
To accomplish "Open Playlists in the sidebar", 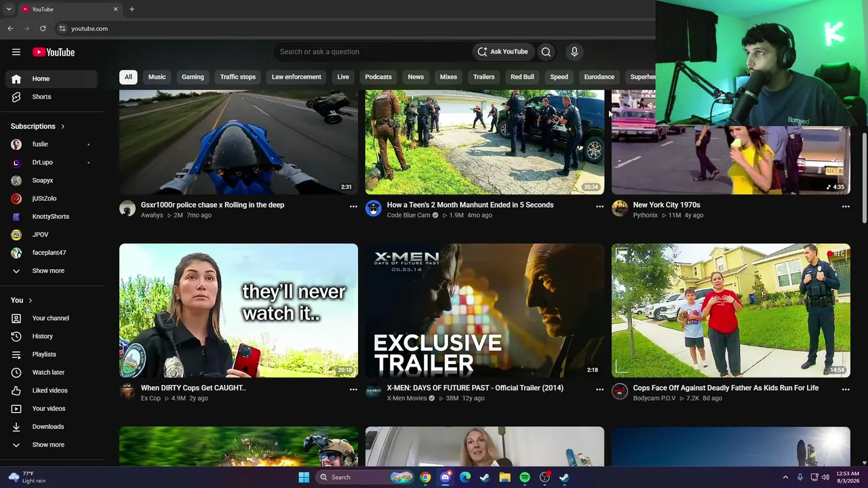I will [x=52, y=354].
